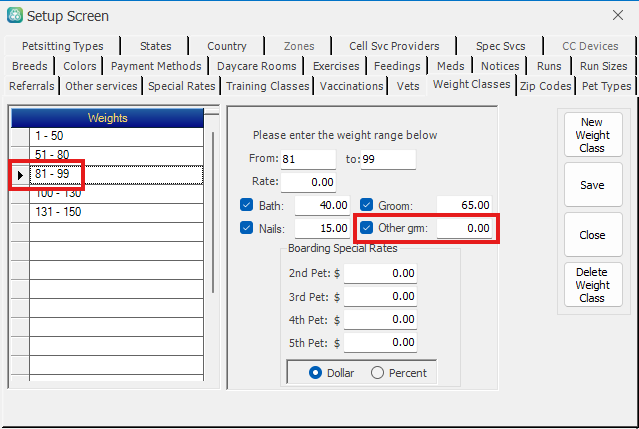Click the Weights column header
The width and height of the screenshot is (639, 429).
click(107, 118)
